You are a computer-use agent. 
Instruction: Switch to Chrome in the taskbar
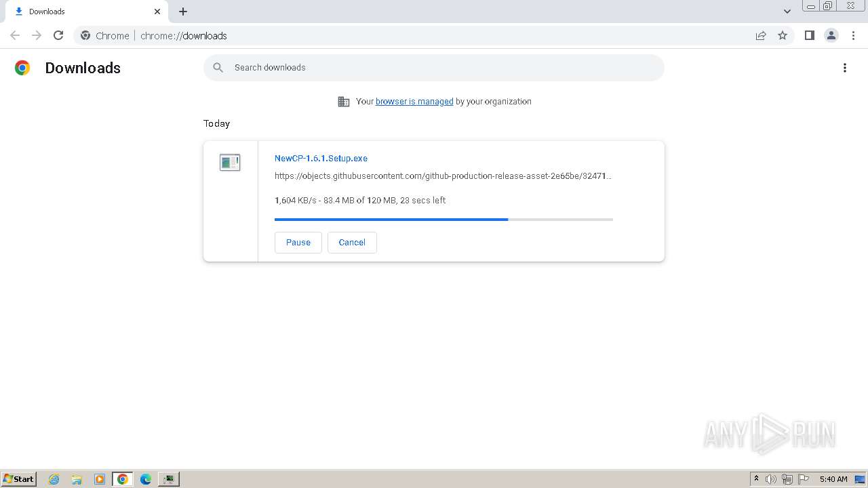[x=123, y=479]
